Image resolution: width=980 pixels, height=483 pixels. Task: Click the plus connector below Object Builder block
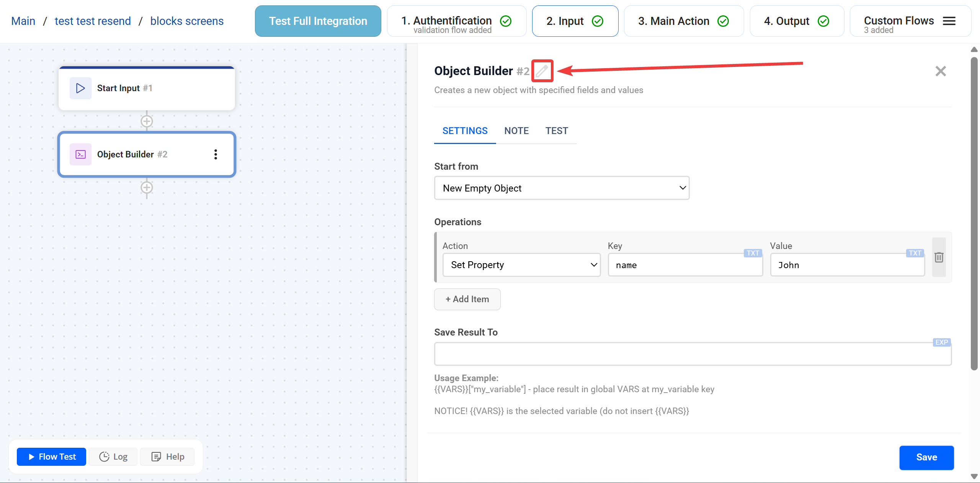tap(147, 188)
